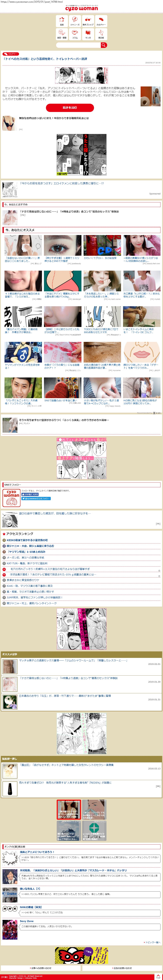Open the ジャニーズ category icon
Viewport: 163px width, 980px height.
coord(75,21)
